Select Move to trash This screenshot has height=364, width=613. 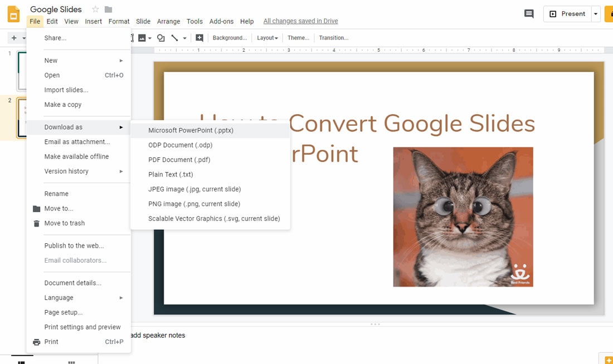(x=79, y=223)
